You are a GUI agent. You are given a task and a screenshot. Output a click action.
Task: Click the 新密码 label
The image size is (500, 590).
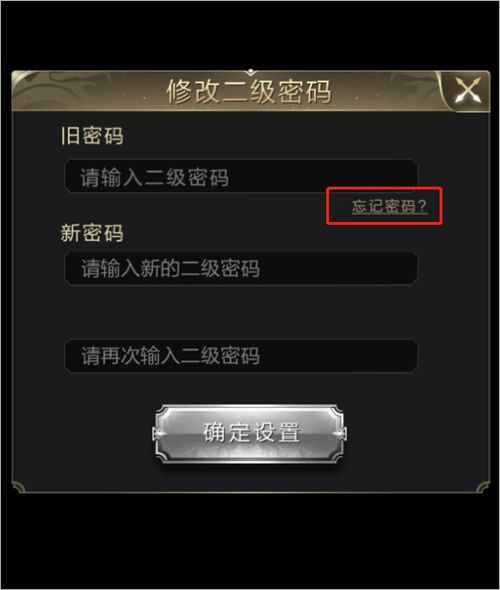coord(92,233)
